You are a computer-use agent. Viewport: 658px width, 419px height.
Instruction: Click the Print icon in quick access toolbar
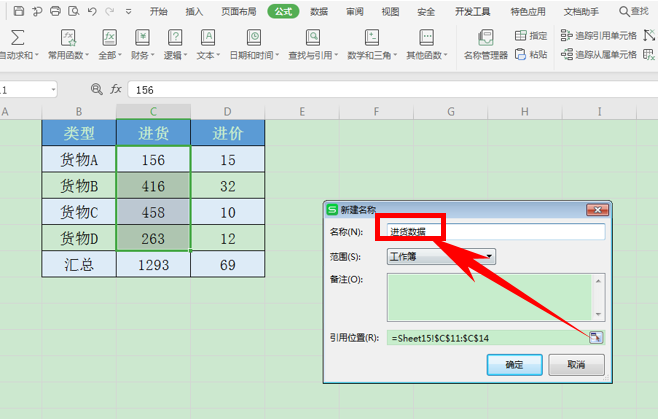tap(55, 11)
